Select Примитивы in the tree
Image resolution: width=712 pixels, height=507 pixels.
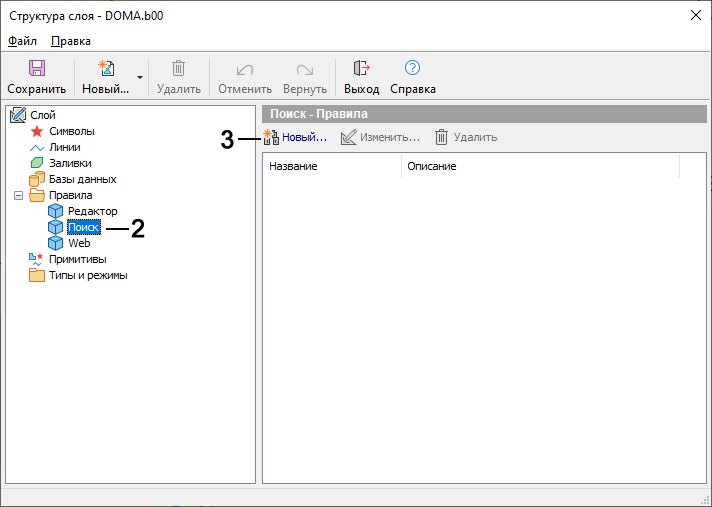pyautogui.click(x=77, y=259)
